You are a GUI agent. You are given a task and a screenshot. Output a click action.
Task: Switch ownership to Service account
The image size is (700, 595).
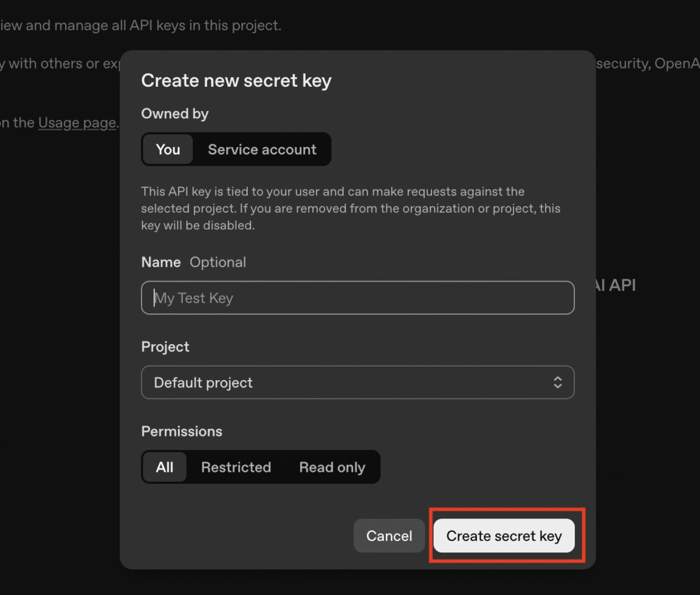tap(262, 149)
